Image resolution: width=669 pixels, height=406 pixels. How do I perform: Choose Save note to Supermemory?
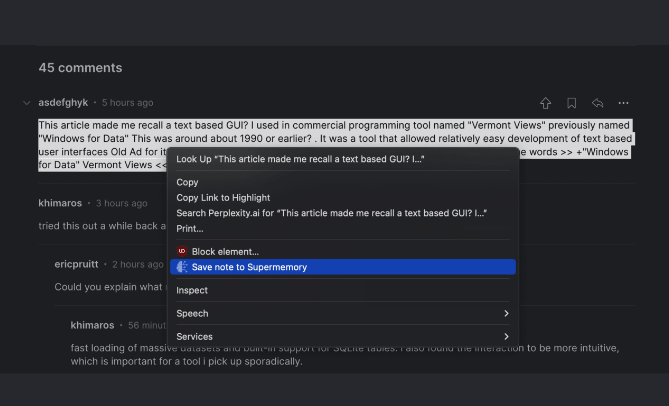(249, 267)
